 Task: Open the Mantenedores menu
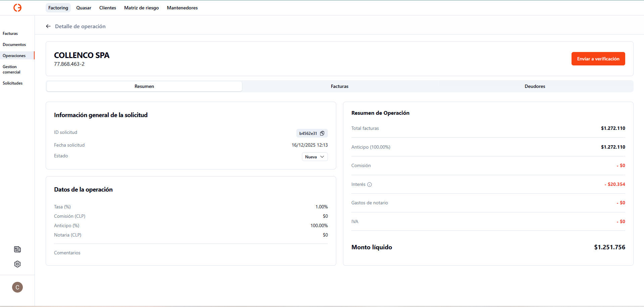coord(182,8)
